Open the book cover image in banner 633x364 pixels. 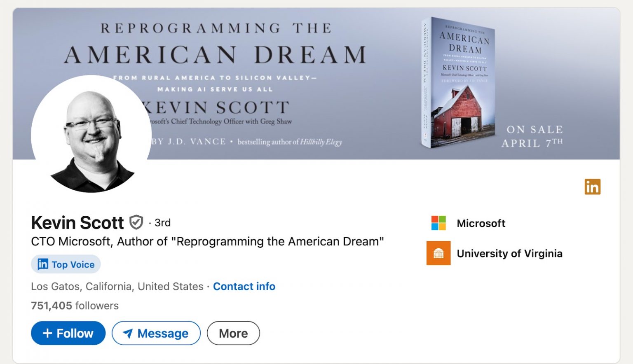coord(458,82)
